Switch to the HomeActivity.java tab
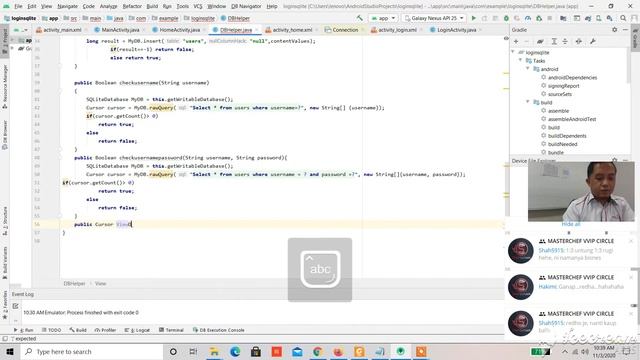This screenshot has height=360, width=640. (180, 30)
